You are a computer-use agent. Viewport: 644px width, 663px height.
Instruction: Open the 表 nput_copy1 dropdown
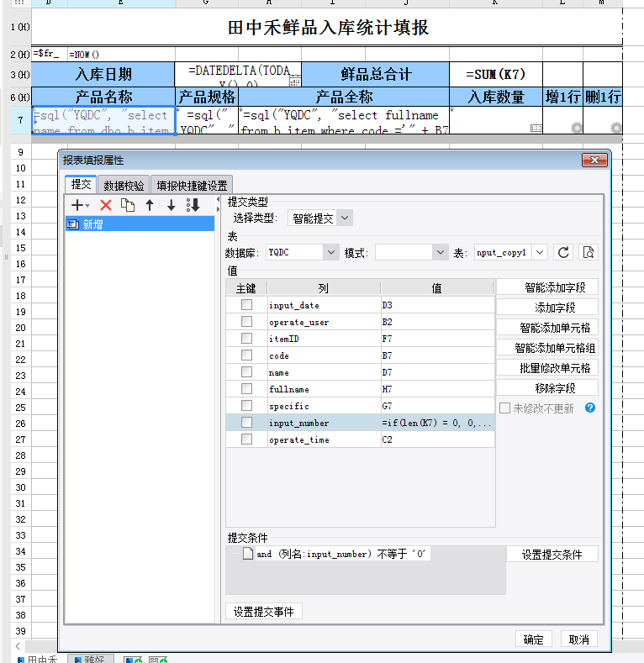pyautogui.click(x=540, y=252)
